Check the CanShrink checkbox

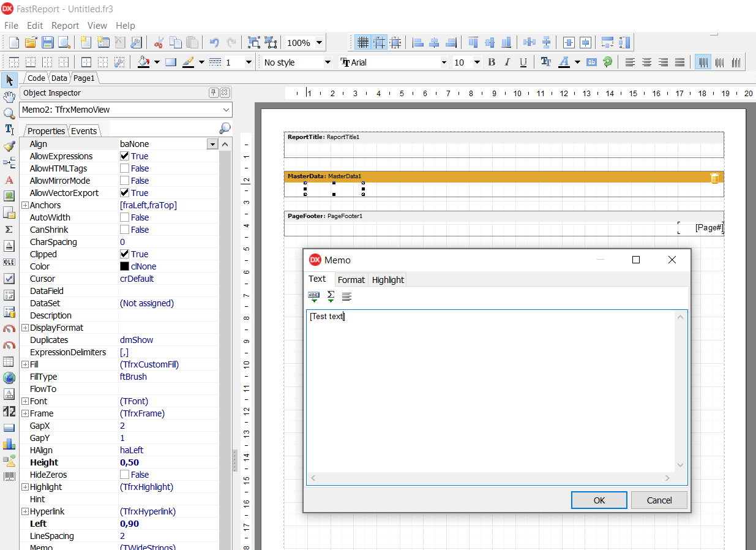click(124, 230)
